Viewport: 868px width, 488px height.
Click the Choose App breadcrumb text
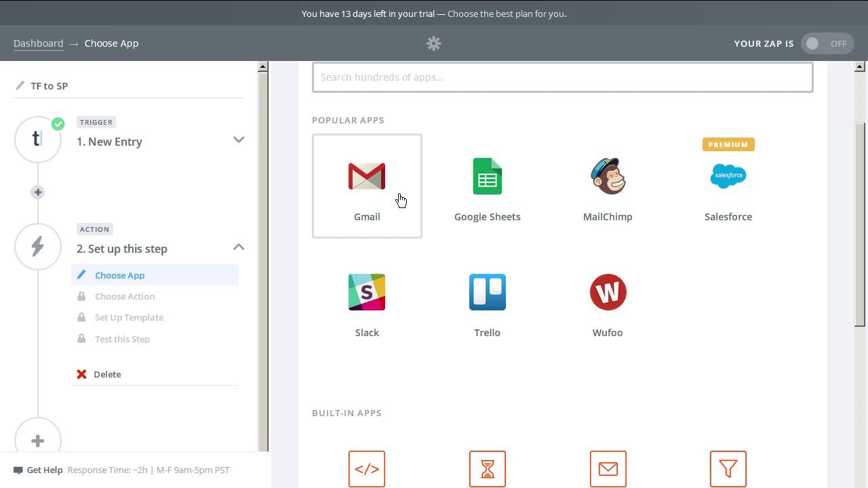click(111, 43)
